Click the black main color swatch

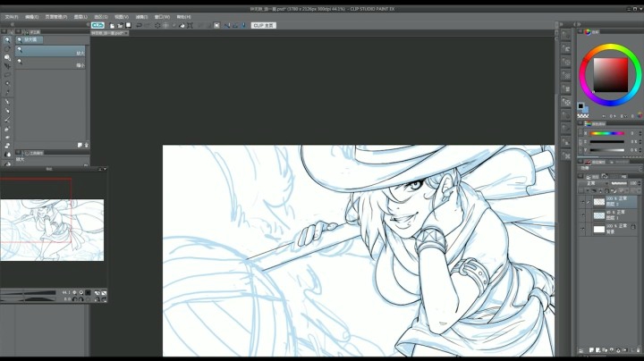[x=580, y=106]
